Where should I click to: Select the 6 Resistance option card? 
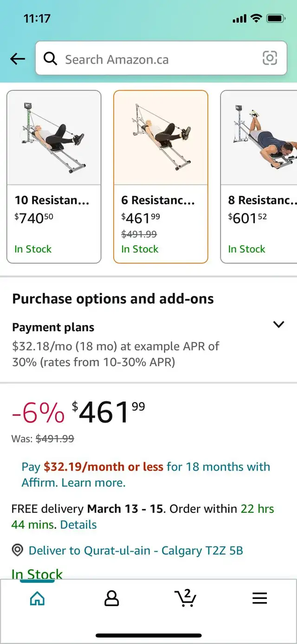(x=161, y=177)
